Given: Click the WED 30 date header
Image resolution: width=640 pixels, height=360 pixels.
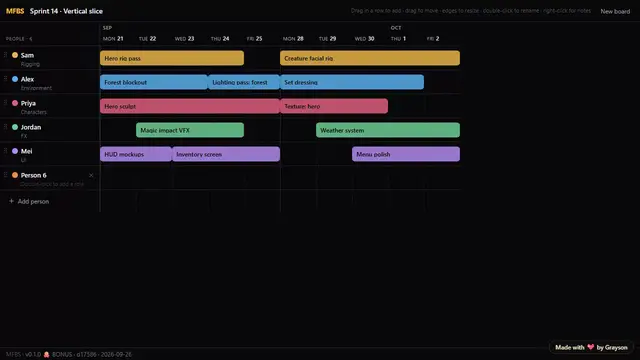Looking at the screenshot, I should click(364, 38).
